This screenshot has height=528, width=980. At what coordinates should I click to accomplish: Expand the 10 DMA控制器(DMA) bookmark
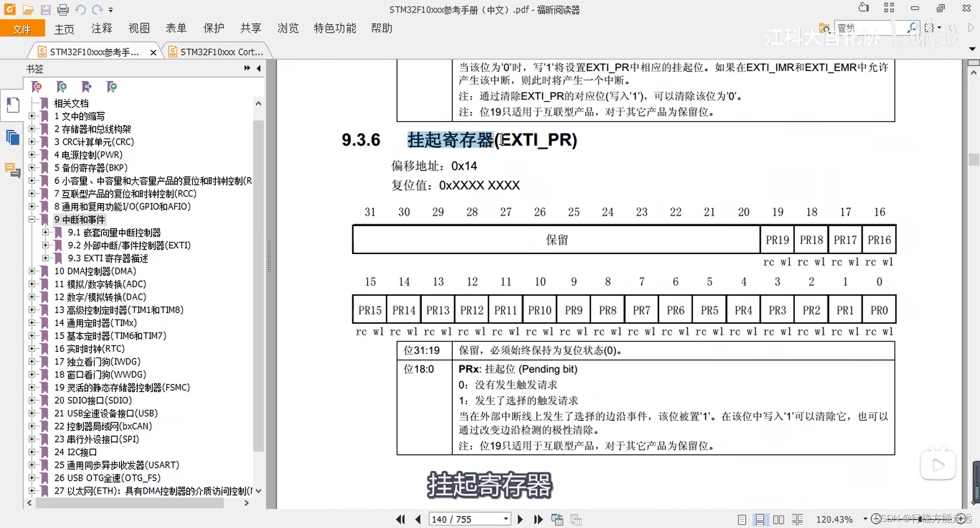tap(32, 271)
